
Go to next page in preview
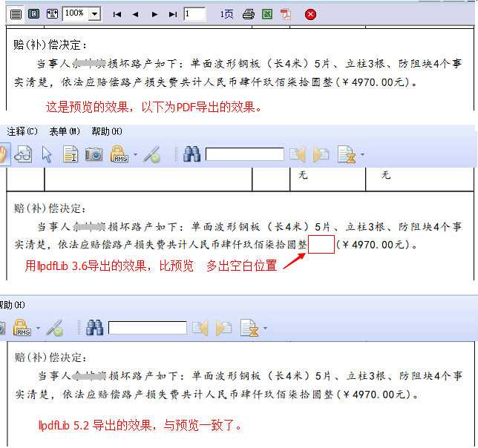click(155, 14)
